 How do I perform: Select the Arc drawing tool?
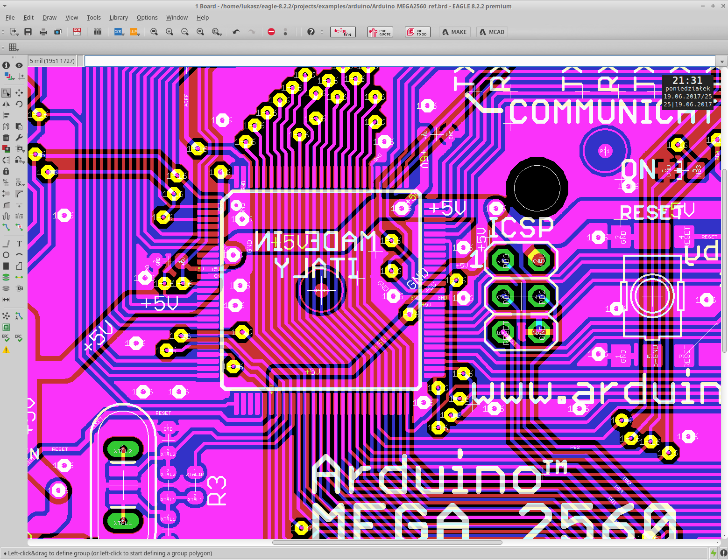pyautogui.click(x=19, y=255)
